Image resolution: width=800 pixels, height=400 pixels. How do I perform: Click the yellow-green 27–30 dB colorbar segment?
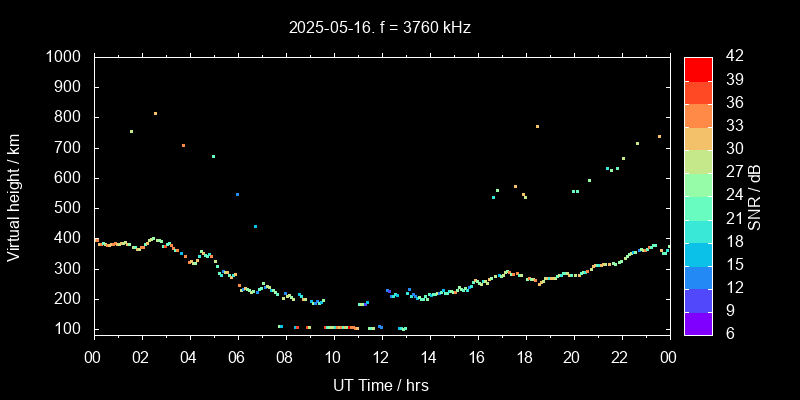point(698,160)
